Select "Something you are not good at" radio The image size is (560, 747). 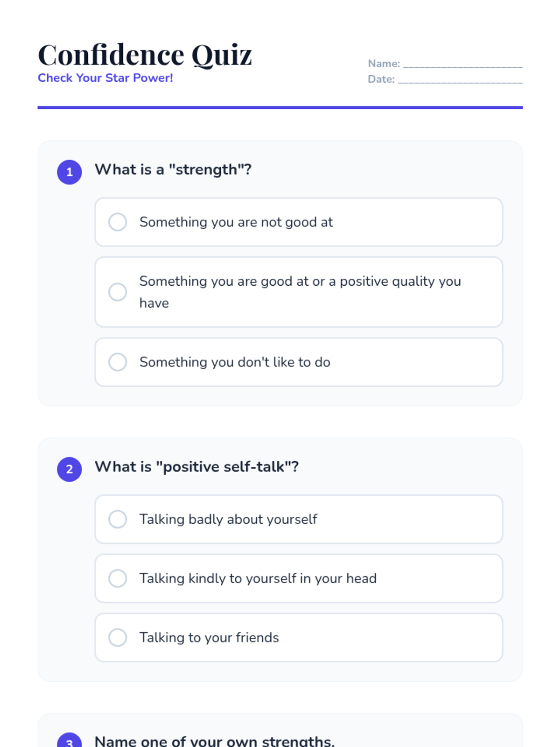[x=118, y=222]
